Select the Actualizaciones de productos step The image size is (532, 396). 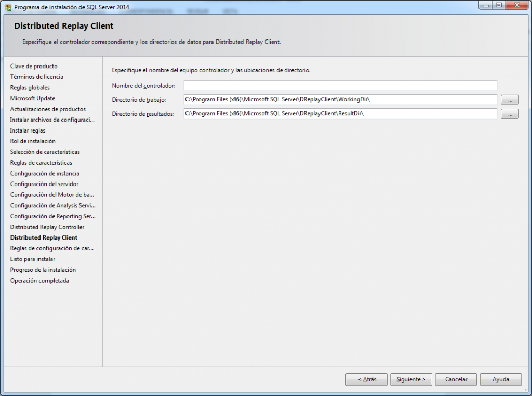point(48,109)
